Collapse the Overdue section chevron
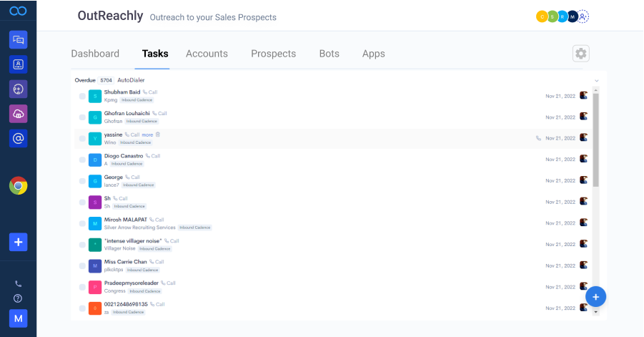 click(596, 81)
